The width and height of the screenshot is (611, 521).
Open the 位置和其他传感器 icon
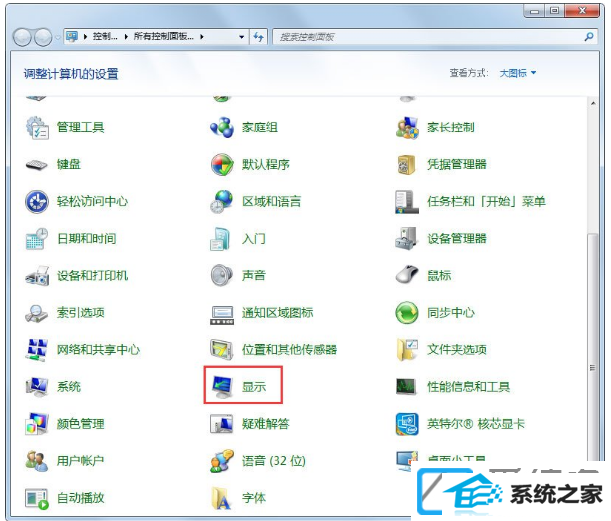tap(222, 350)
